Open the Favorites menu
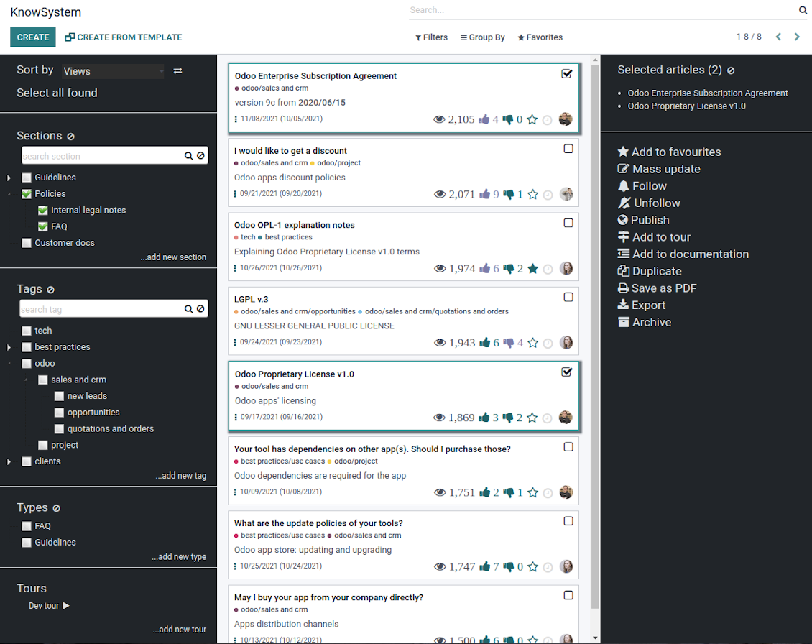 540,37
